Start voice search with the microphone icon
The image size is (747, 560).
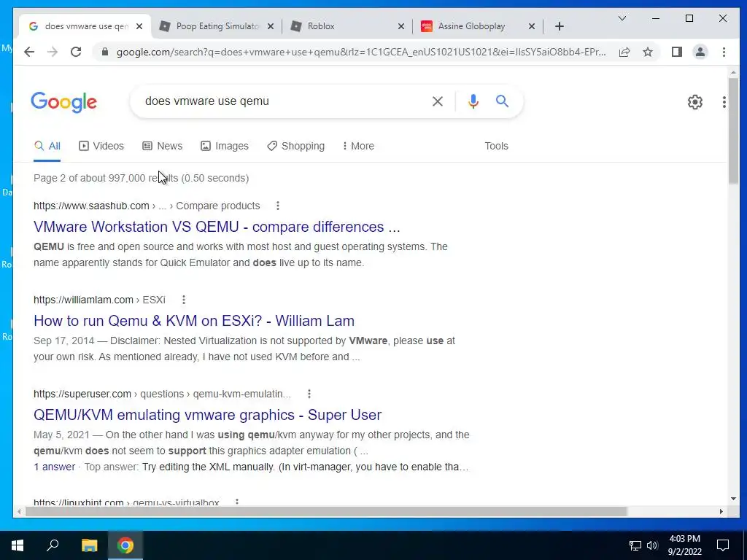(x=473, y=101)
